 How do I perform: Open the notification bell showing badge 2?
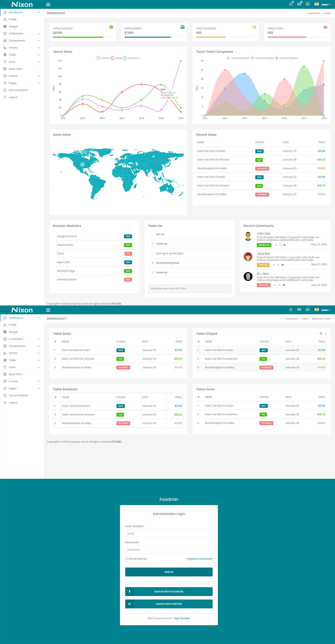[290, 4]
